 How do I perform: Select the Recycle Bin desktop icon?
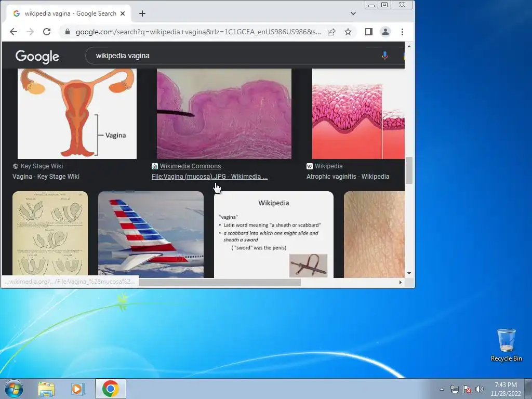(506, 345)
